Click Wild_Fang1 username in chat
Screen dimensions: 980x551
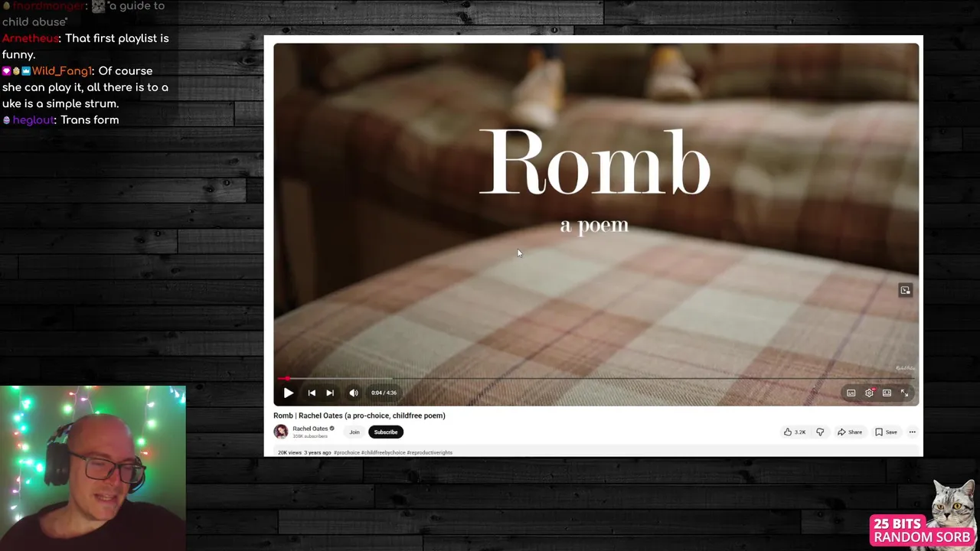click(61, 71)
